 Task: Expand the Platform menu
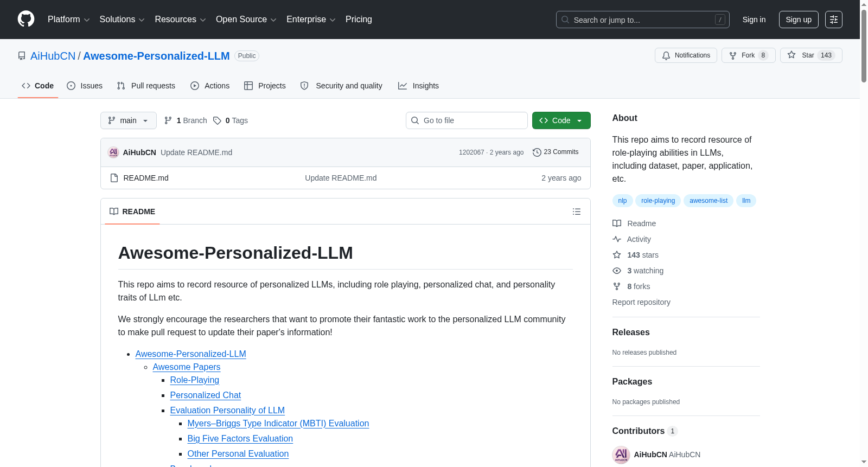tap(68, 20)
